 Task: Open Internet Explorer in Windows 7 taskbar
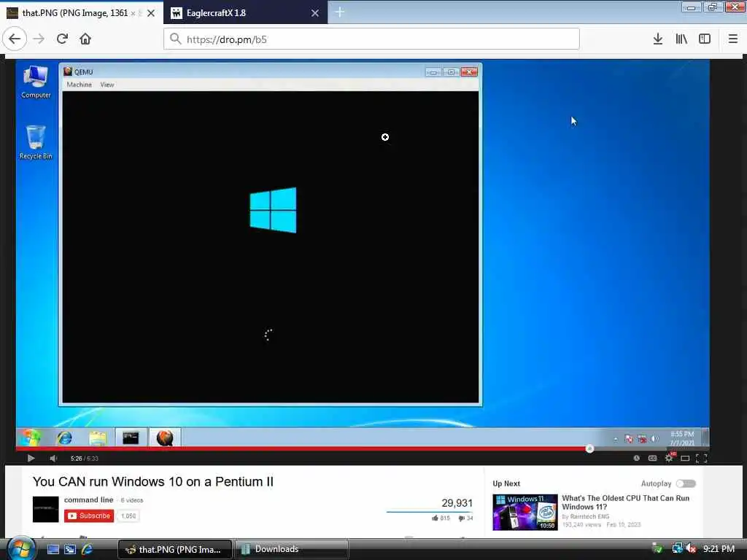(x=64, y=437)
